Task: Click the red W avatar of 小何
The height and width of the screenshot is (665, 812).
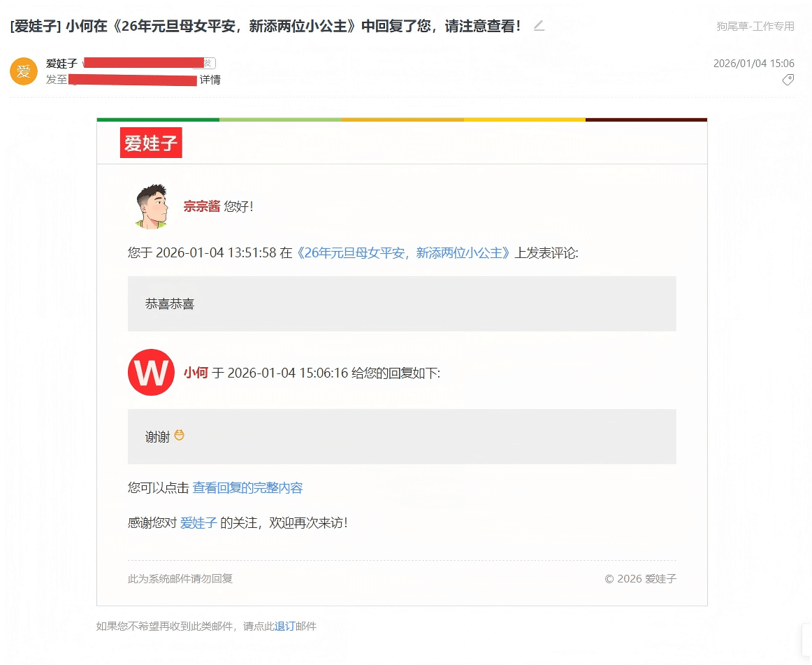Action: point(151,373)
